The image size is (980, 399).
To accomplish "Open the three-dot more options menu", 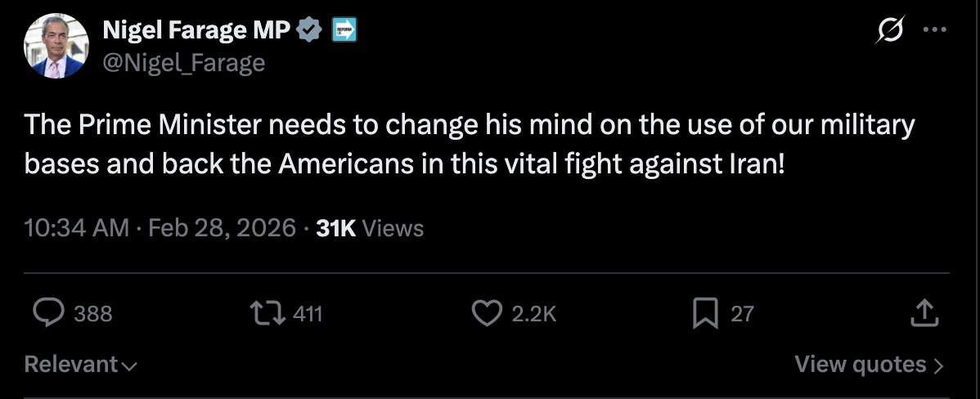I will click(933, 30).
